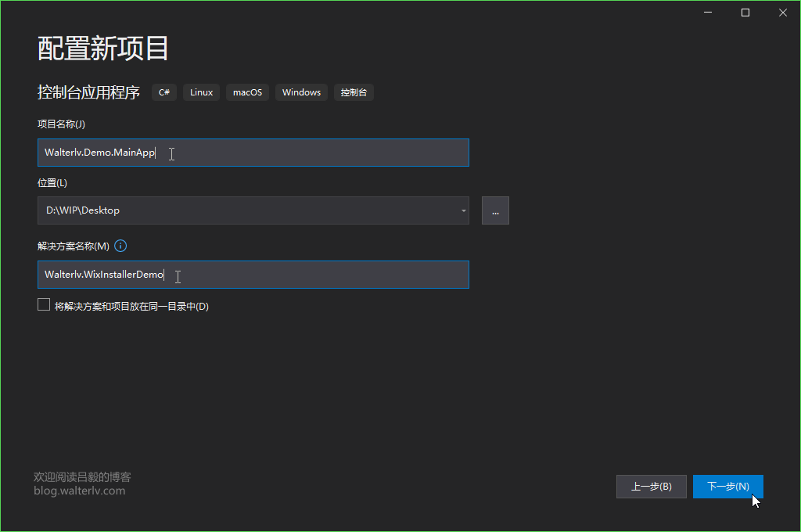Open the location combo box showing D:\WIP\Desktop
The image size is (801, 532).
pyautogui.click(x=250, y=210)
